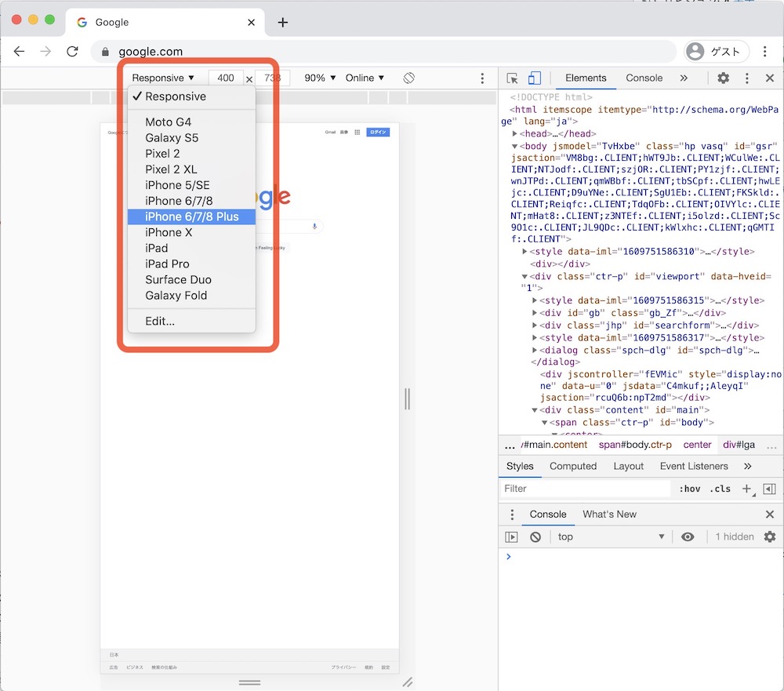Open device toolbar more options menu
This screenshot has width=784, height=691.
(x=482, y=78)
